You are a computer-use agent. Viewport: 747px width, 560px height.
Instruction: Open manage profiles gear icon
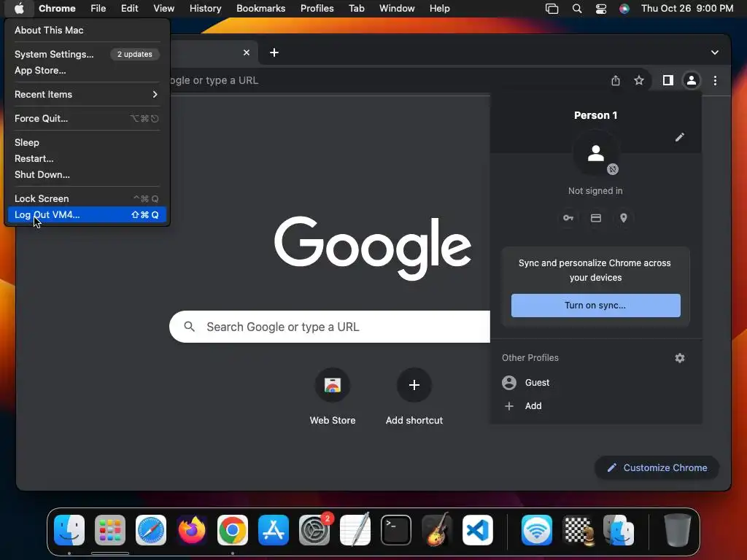coord(680,357)
